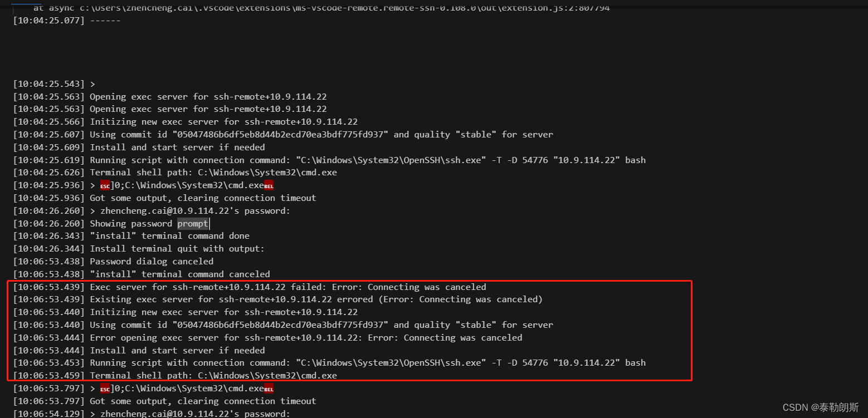Click the "Exec server ... failed" error line

click(287, 287)
